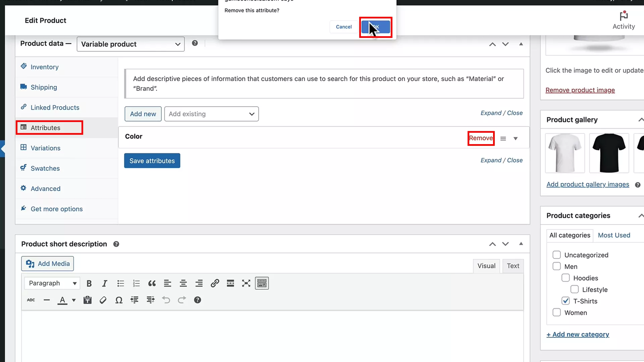The width and height of the screenshot is (644, 362).
Task: Select the white t-shirt gallery thumbnail
Action: [x=565, y=153]
